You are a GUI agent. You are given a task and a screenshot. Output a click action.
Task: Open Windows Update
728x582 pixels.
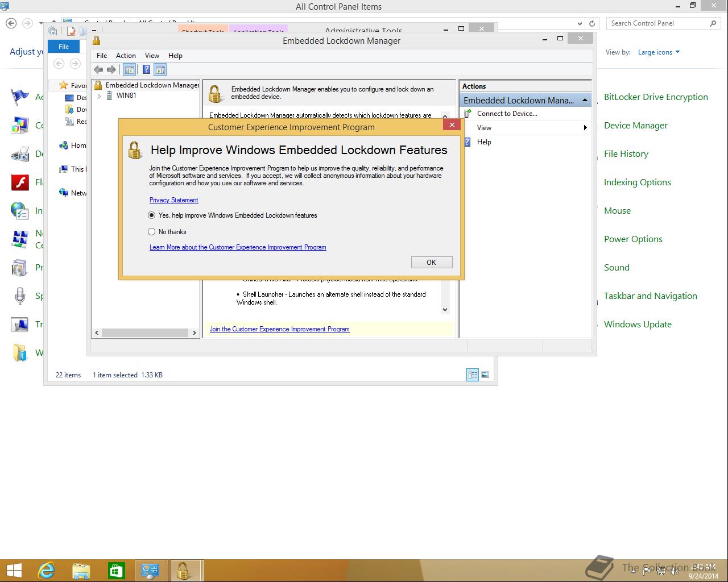(x=638, y=325)
